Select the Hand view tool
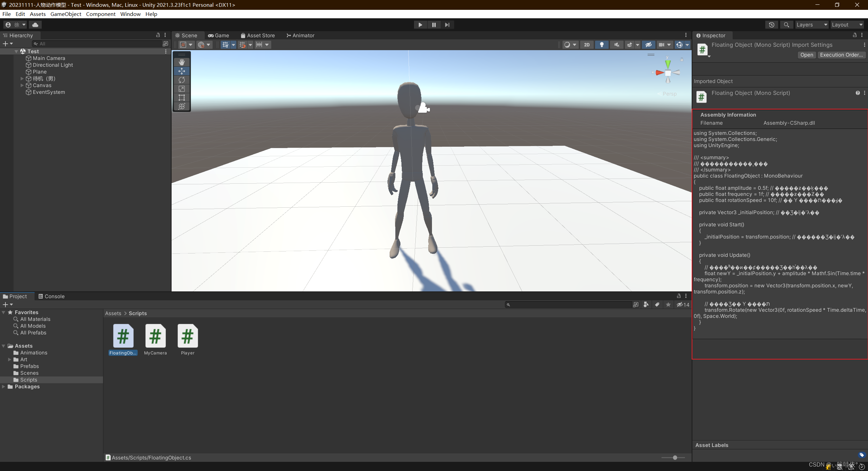The height and width of the screenshot is (471, 868). [x=182, y=62]
